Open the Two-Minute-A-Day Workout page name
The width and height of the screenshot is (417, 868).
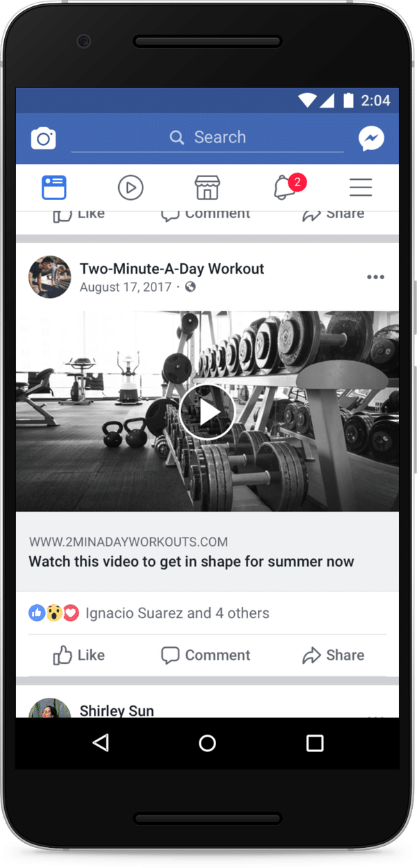coord(172,269)
